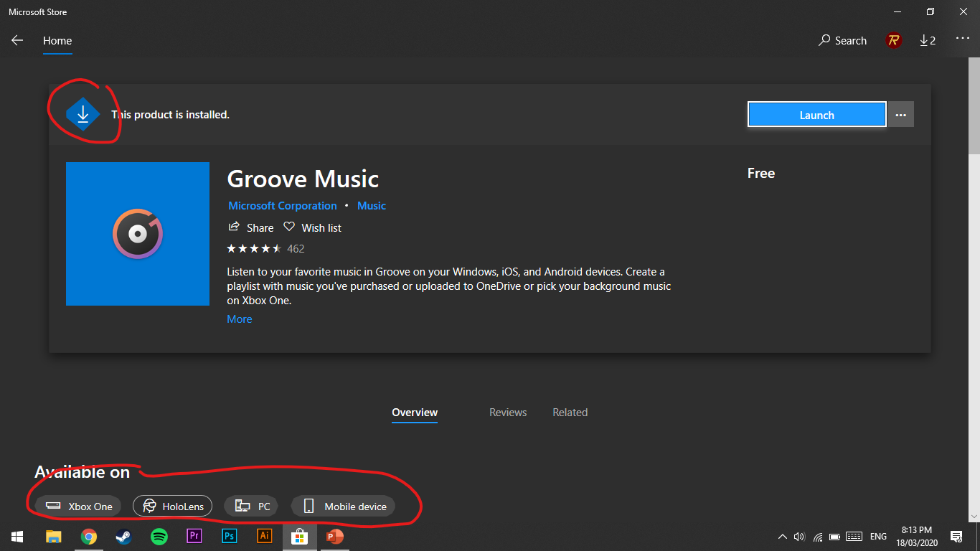Screen dimensions: 980x551
Task: Open the Music category link
Action: click(372, 206)
